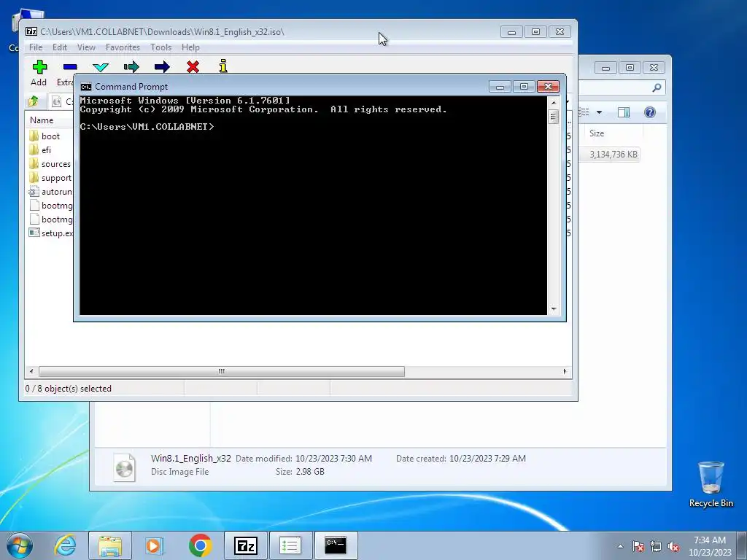Click the Explorer help question mark icon
This screenshot has height=560, width=747.
pyautogui.click(x=650, y=112)
